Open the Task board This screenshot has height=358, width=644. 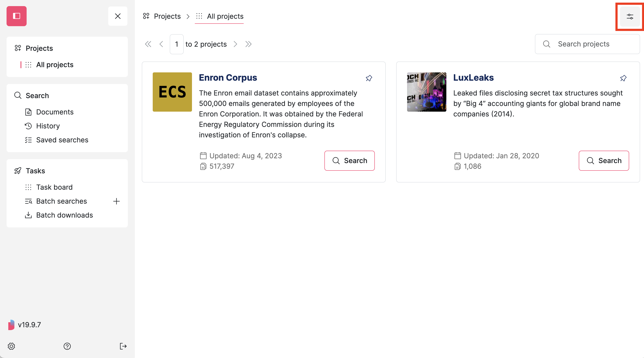[54, 187]
